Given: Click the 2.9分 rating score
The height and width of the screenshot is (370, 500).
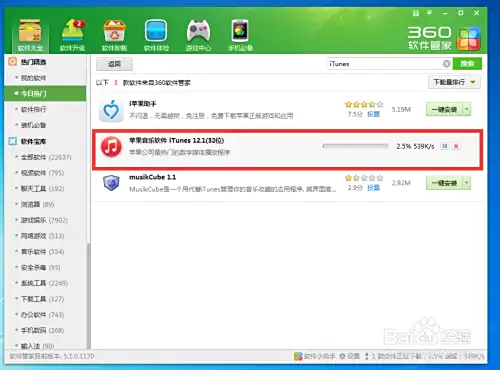Looking at the screenshot, I should point(355,188).
